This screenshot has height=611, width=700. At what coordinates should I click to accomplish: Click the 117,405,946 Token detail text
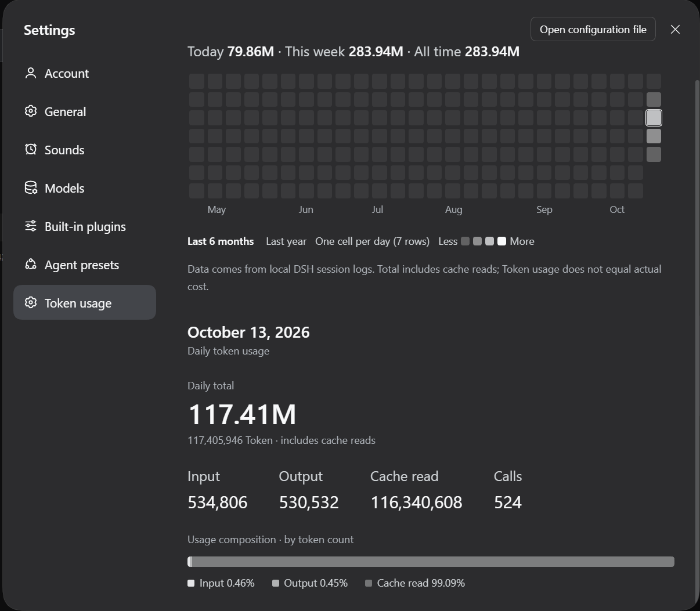tap(282, 440)
